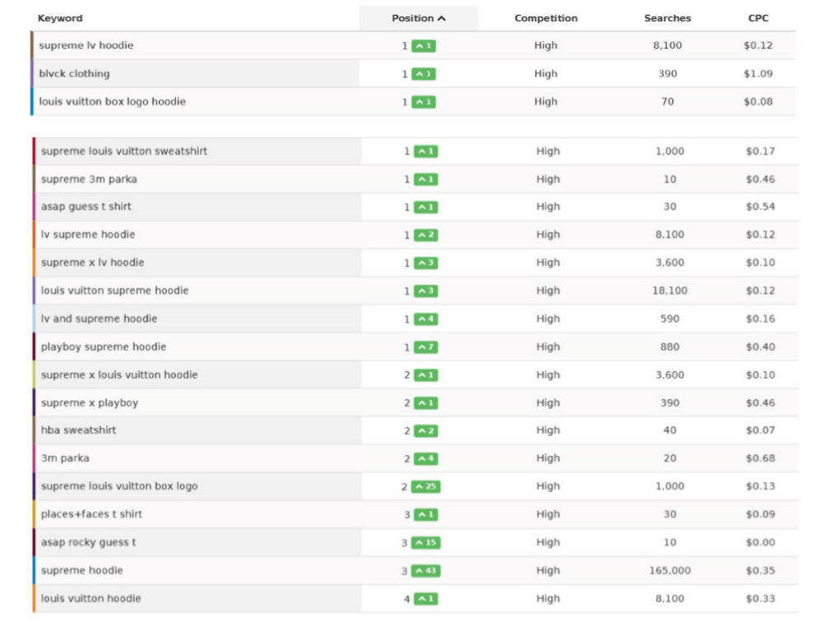
Task: Click the keyword 'supreme x playboy'
Action: (90, 403)
